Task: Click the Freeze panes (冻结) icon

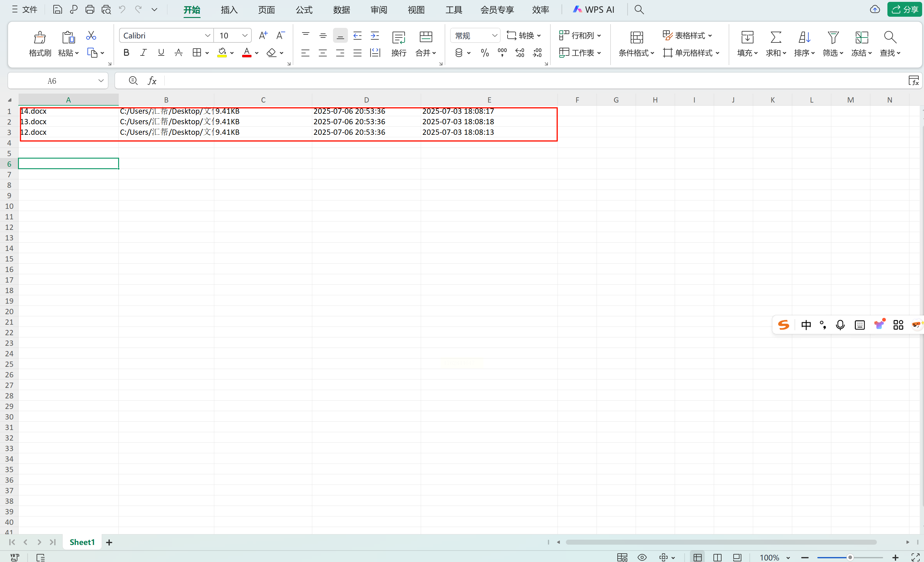Action: (x=861, y=37)
